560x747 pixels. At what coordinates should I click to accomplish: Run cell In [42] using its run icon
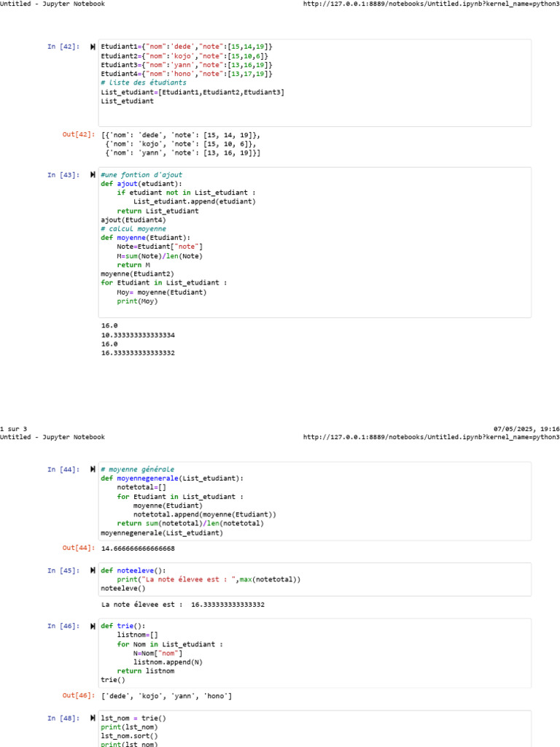point(93,47)
